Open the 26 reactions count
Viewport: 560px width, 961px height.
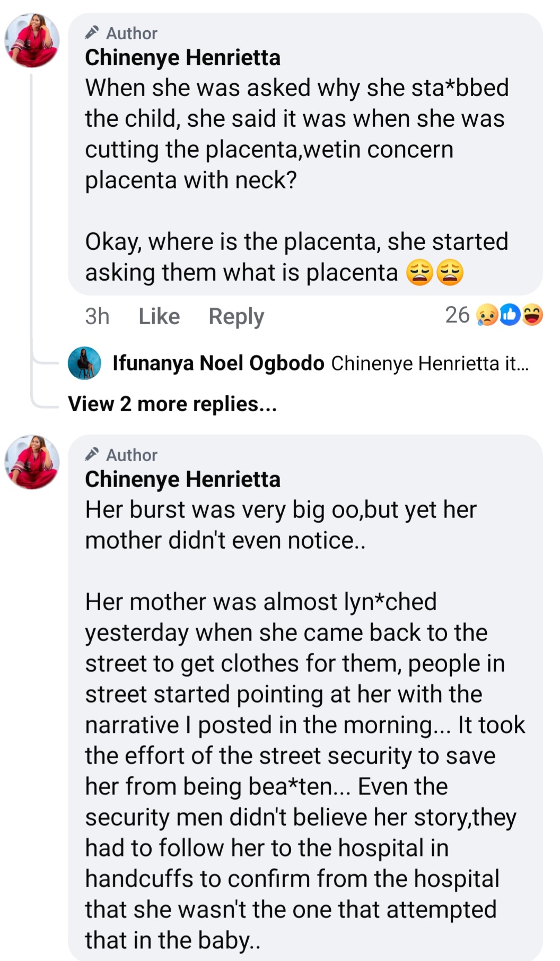pyautogui.click(x=457, y=315)
